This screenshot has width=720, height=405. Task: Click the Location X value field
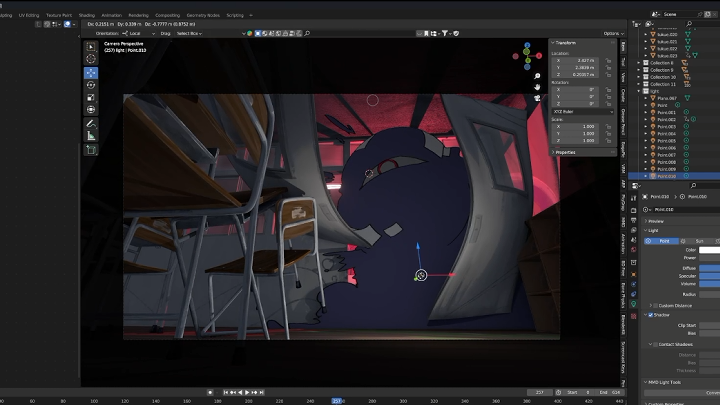click(575, 61)
